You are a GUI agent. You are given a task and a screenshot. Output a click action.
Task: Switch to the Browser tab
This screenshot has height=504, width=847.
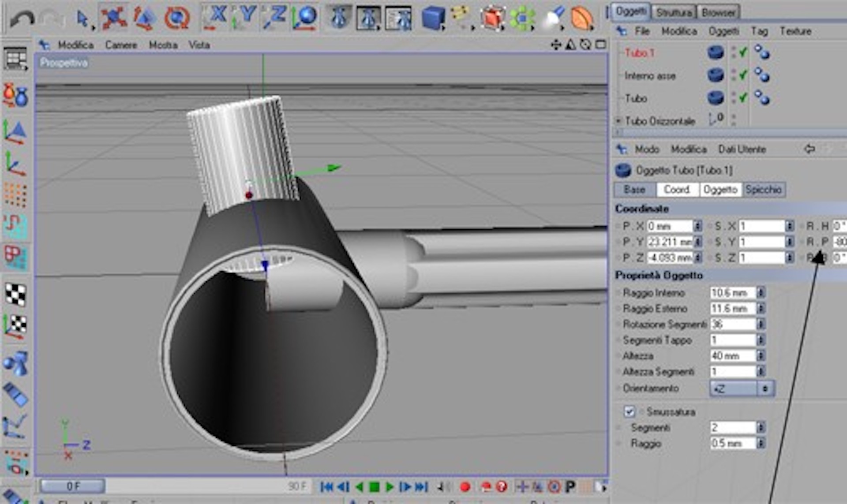pos(719,12)
